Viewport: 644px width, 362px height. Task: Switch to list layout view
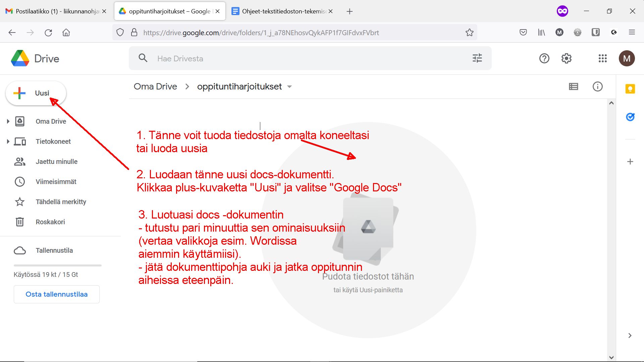pyautogui.click(x=573, y=86)
